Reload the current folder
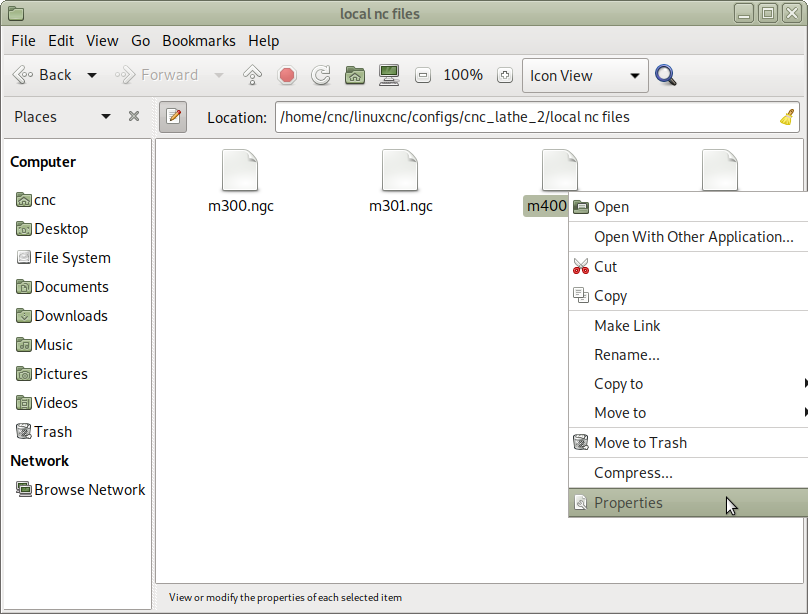This screenshot has width=808, height=614. click(321, 75)
